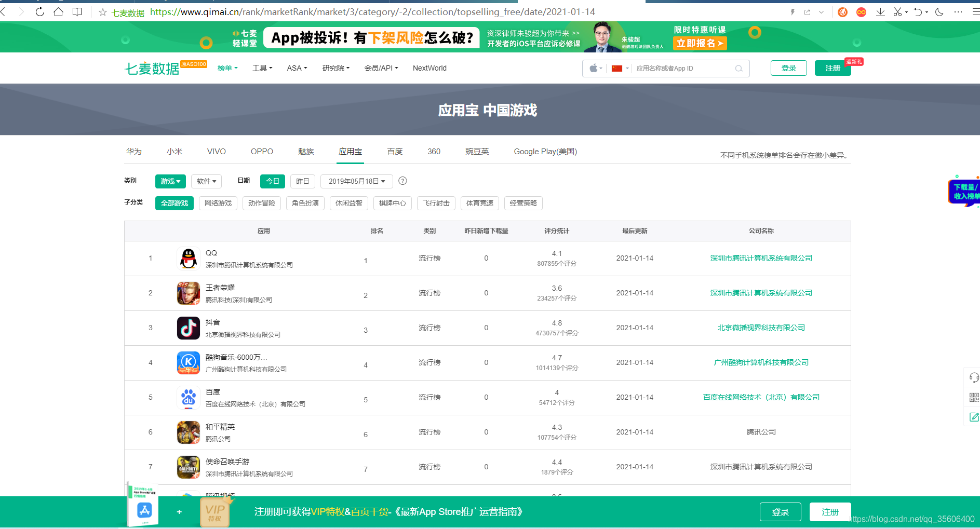Click the 七麦数据 logo
980x529 pixels.
click(x=152, y=69)
